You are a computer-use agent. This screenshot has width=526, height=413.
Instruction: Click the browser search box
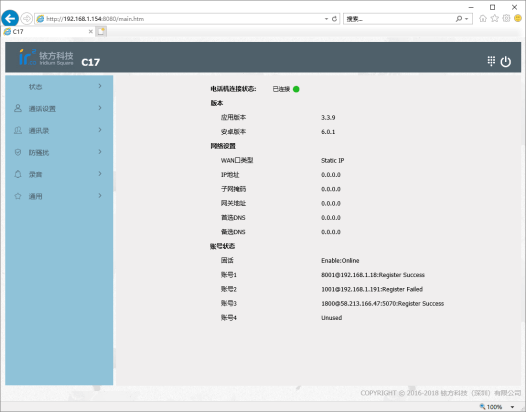coord(399,19)
